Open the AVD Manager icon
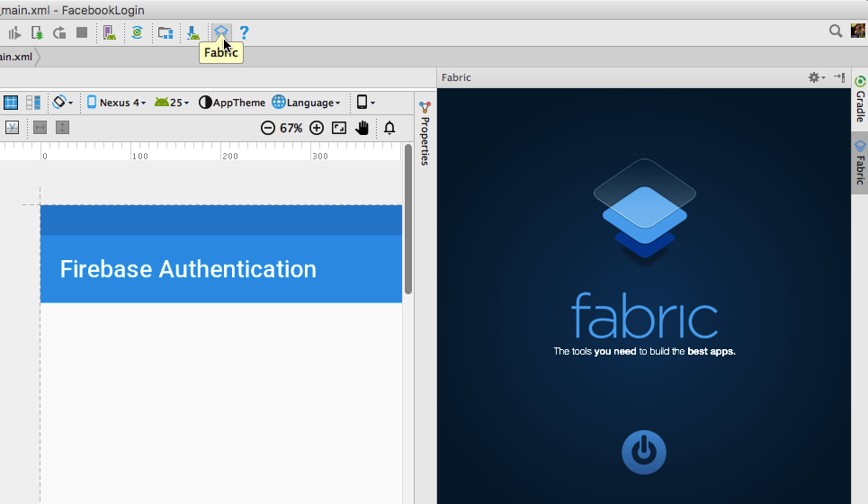The image size is (868, 504). click(109, 32)
